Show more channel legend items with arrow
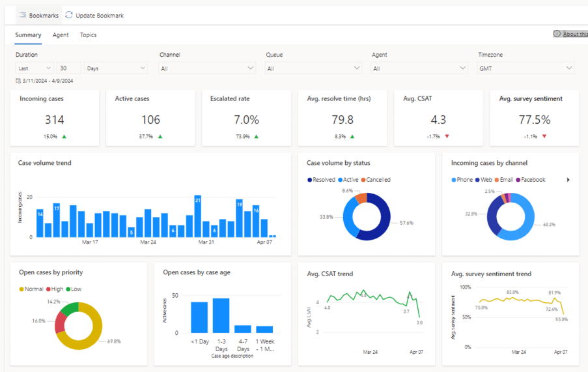 [568, 180]
